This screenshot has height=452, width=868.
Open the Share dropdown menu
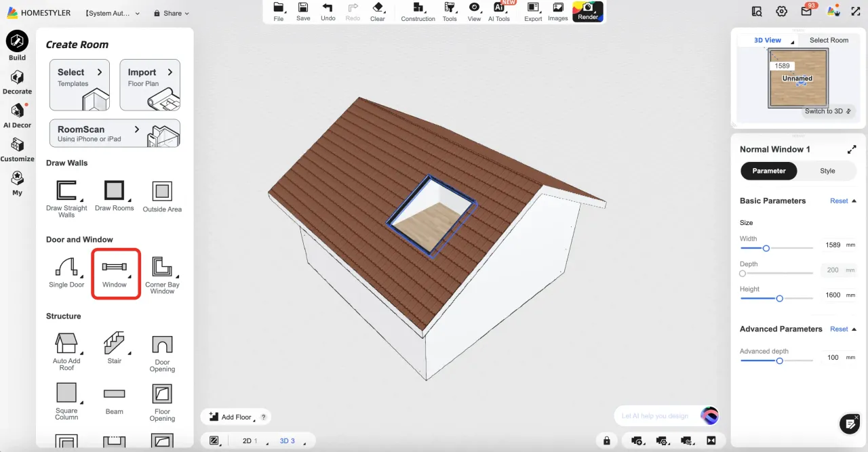(x=171, y=13)
